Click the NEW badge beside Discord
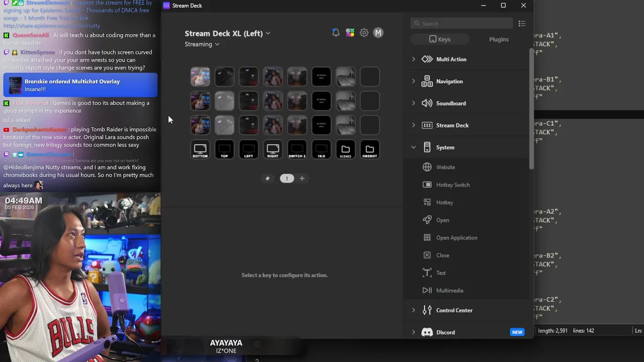 pyautogui.click(x=517, y=332)
